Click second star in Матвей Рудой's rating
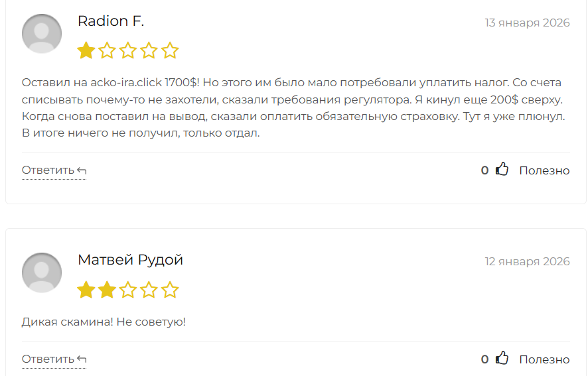The width and height of the screenshot is (588, 376). coord(107,290)
